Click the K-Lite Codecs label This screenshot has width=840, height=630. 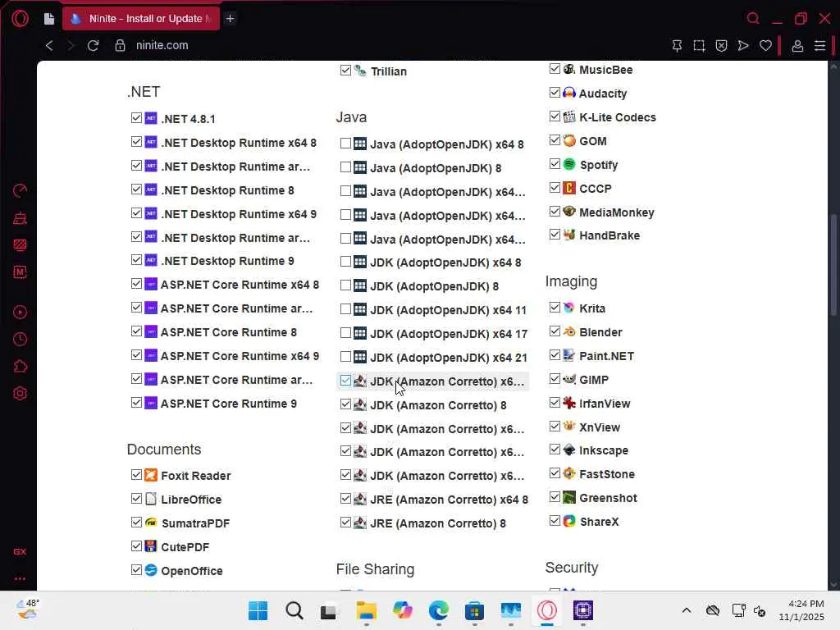(x=618, y=117)
